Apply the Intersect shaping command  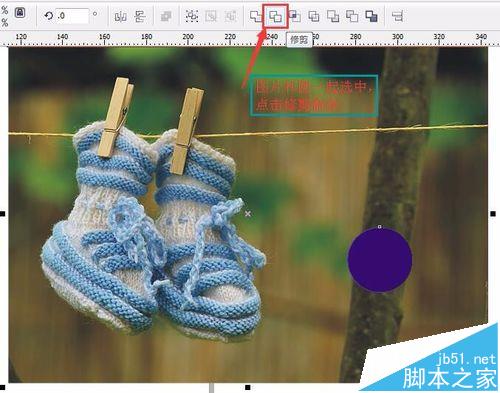pos(295,16)
